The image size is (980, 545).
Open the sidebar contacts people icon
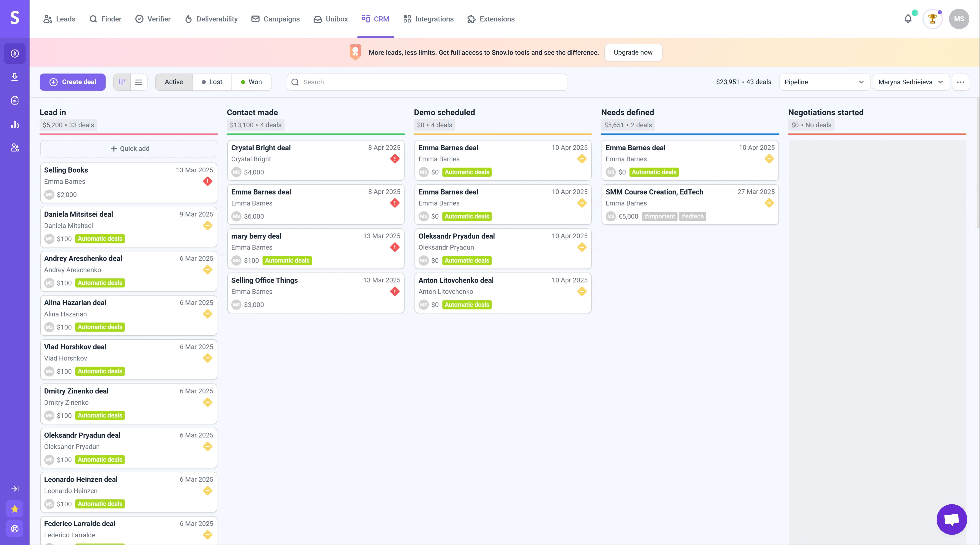click(x=15, y=148)
